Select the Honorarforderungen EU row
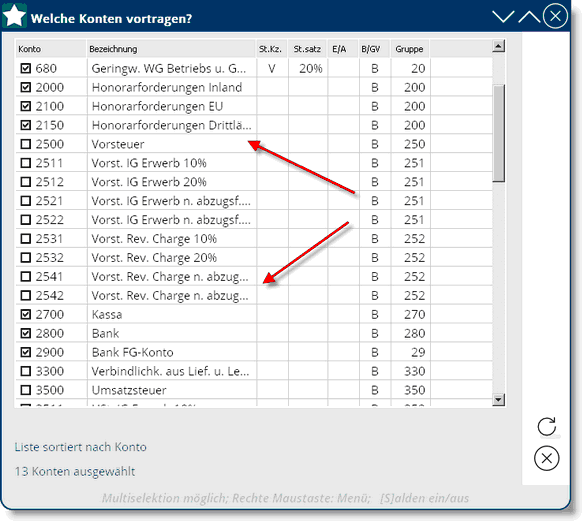This screenshot has width=584, height=523. (x=254, y=106)
